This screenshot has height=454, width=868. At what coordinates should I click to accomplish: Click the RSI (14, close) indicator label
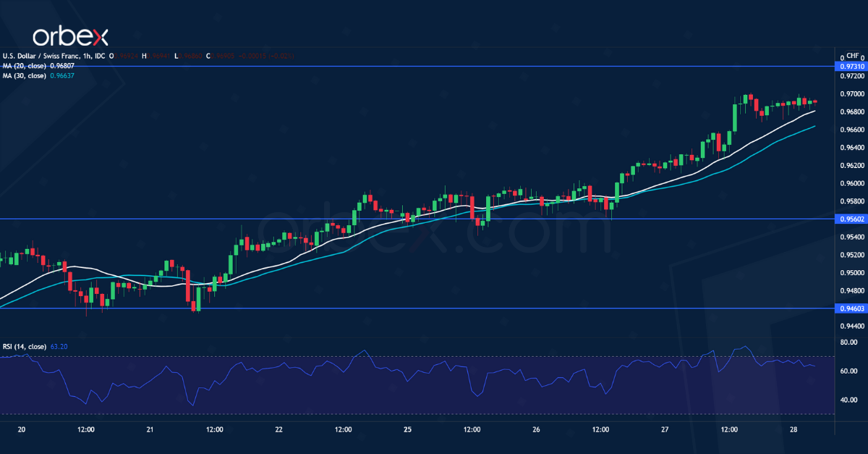[x=25, y=347]
